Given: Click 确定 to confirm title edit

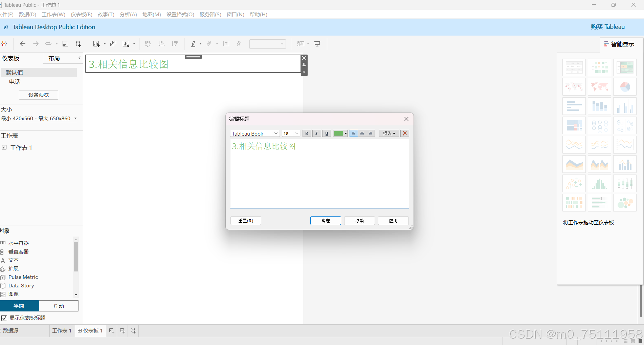Looking at the screenshot, I should [326, 221].
